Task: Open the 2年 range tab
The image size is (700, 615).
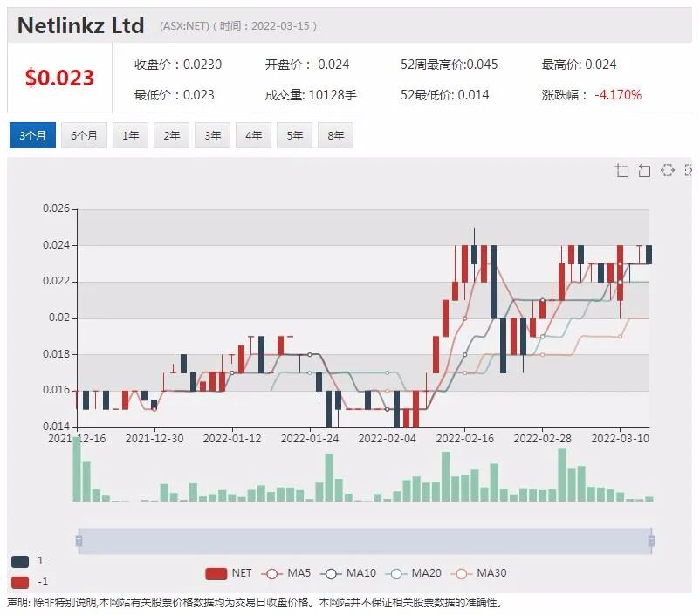Action: (171, 135)
